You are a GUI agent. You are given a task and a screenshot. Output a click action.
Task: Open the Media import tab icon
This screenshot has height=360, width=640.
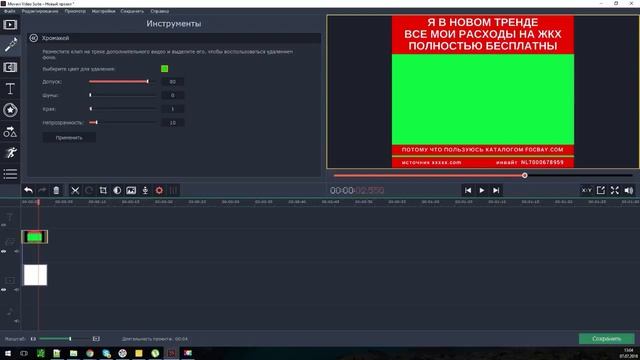(x=10, y=24)
